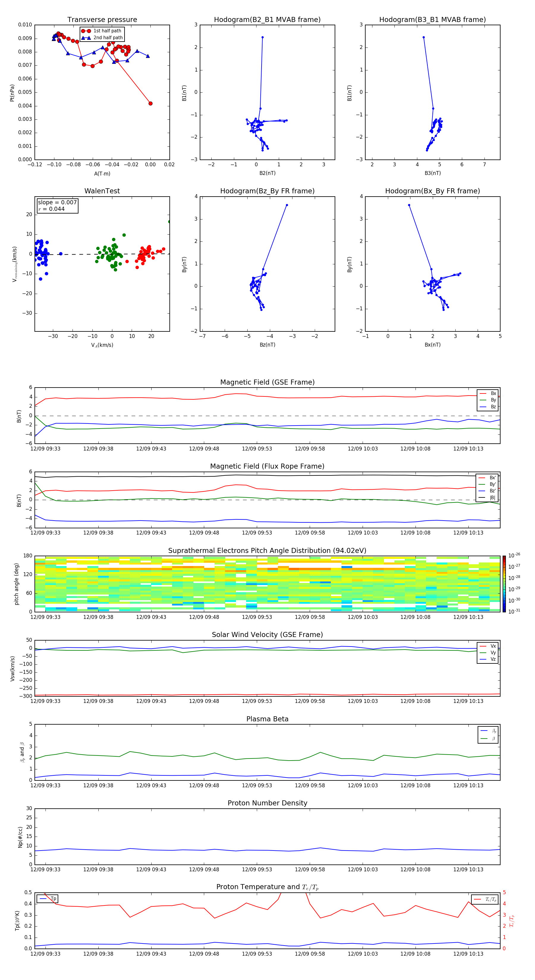
Task: Click '12/09 10:03' tick under Solar Wind Velocity plot
Action: click(363, 701)
